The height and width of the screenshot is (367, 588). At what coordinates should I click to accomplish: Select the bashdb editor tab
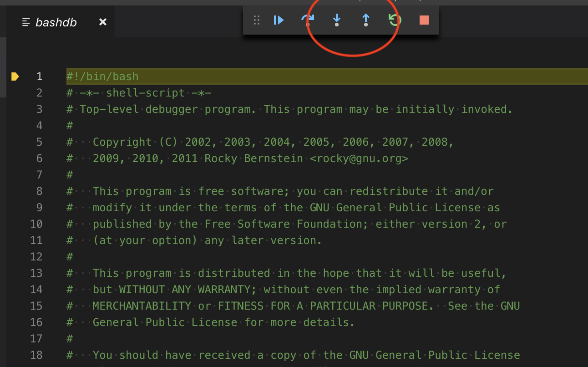pos(61,22)
